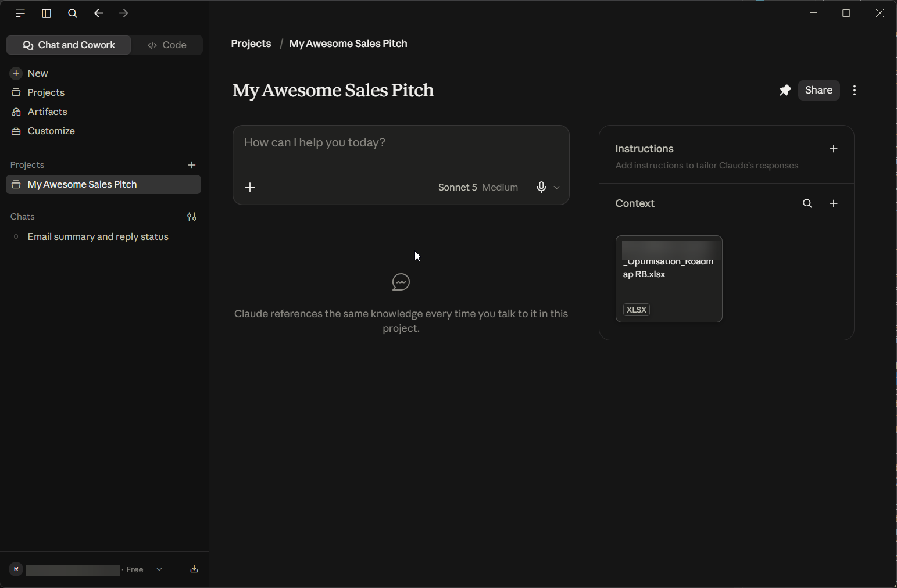Pin the project with the pin icon
The image size is (897, 588).
coord(785,90)
